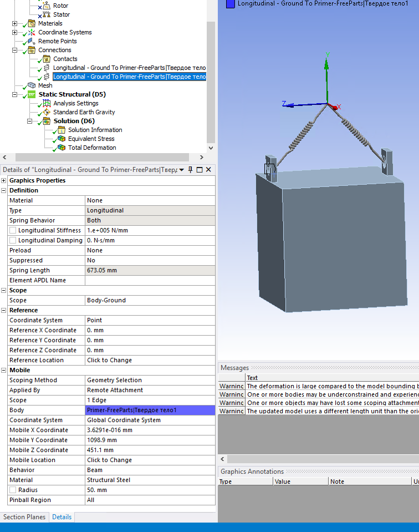Click 'Click to Change' for Mobile Location
419x532 pixels.
(x=109, y=460)
